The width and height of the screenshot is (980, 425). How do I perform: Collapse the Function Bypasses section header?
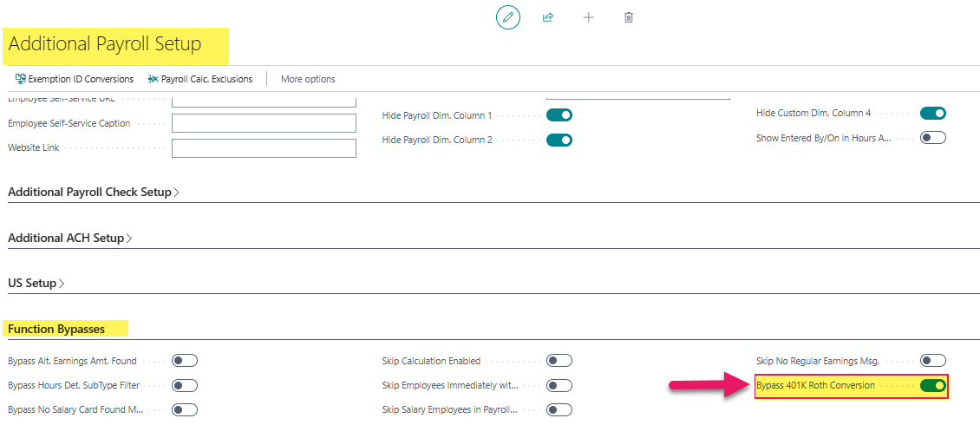point(56,329)
